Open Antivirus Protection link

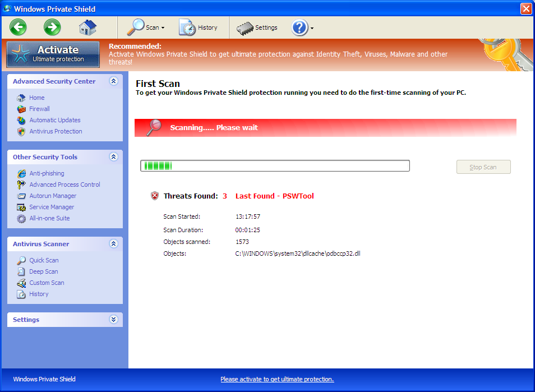pos(56,131)
